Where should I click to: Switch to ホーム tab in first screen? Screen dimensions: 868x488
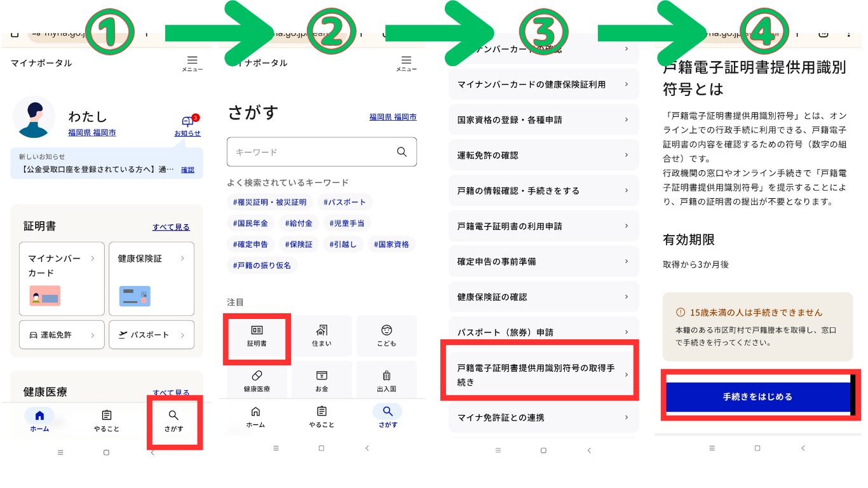click(x=39, y=421)
